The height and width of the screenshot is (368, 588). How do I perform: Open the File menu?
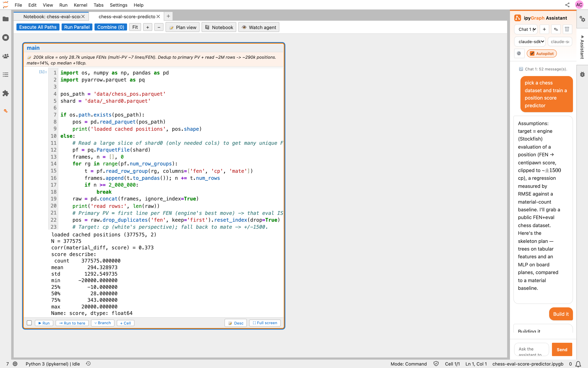pyautogui.click(x=18, y=5)
